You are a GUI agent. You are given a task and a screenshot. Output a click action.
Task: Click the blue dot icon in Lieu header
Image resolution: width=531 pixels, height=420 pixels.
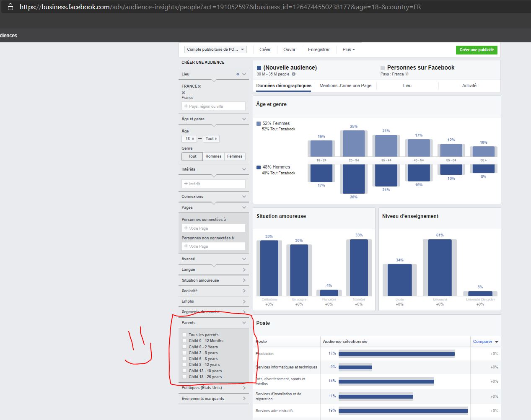click(x=238, y=74)
